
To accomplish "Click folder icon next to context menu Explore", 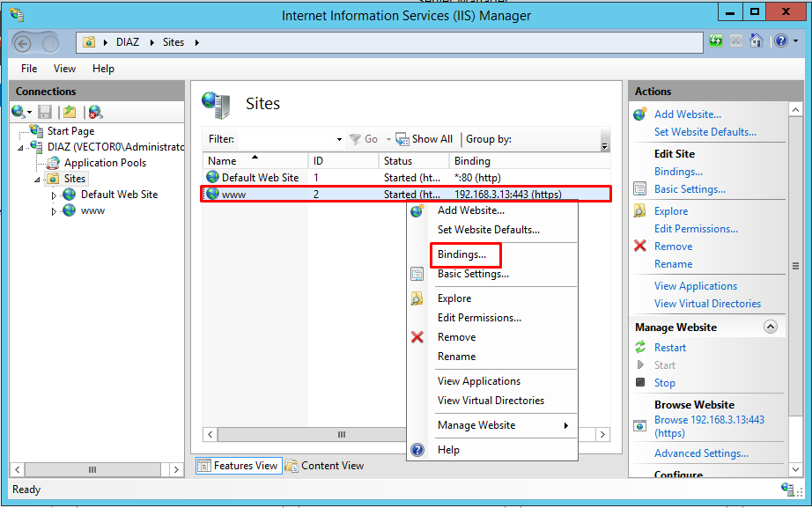I will tap(417, 298).
